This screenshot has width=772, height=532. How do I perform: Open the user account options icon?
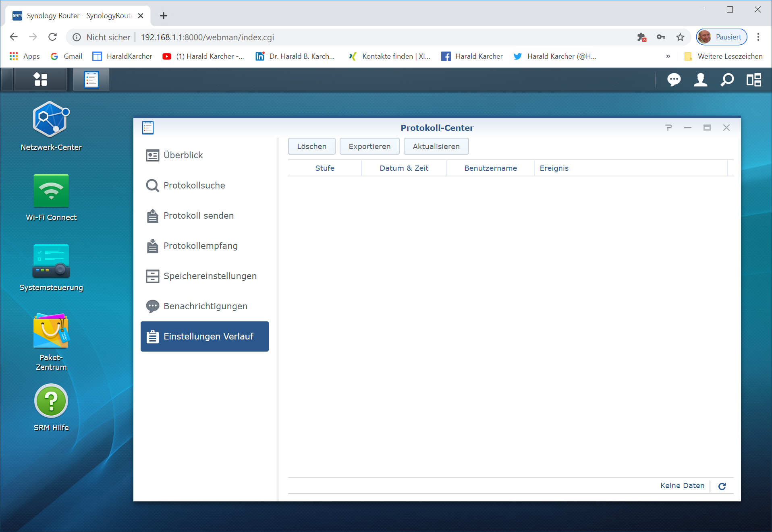click(x=700, y=80)
